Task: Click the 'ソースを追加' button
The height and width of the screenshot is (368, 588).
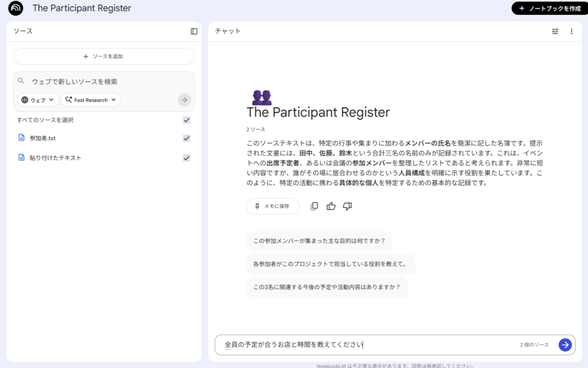Action: click(104, 56)
